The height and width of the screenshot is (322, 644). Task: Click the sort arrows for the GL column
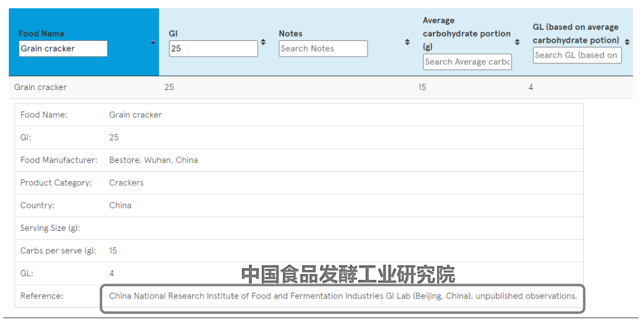[x=627, y=42]
